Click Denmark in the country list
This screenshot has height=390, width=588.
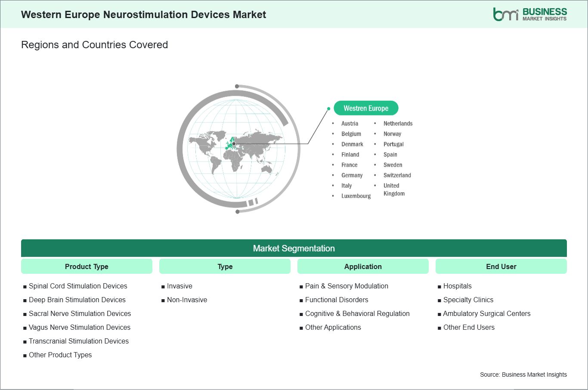tap(352, 144)
